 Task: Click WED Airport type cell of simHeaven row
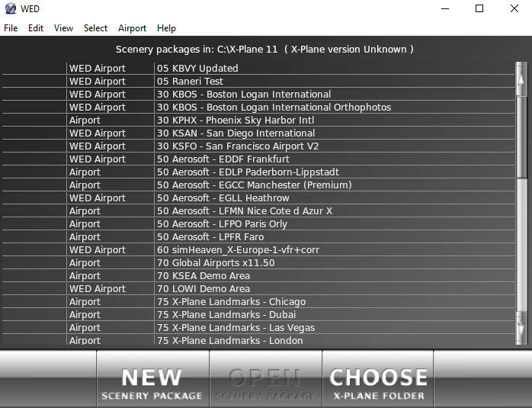111,250
